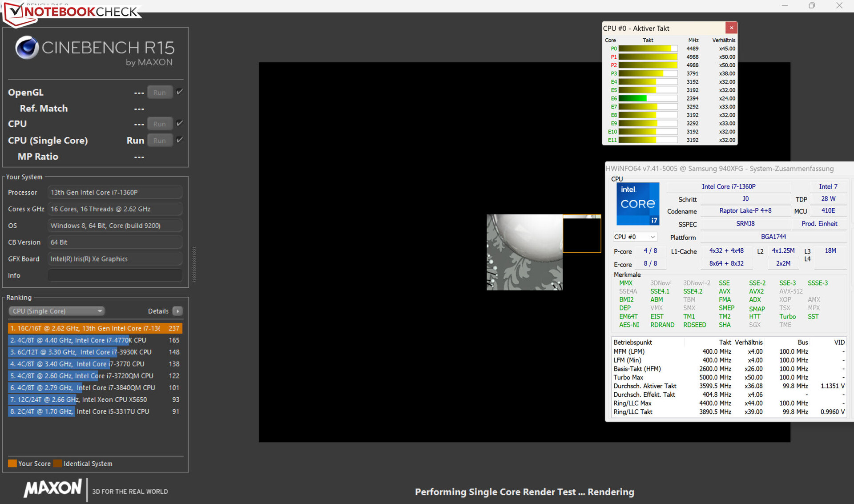
Task: Click the Raptor Lake-P 4+8 codename value
Action: pyautogui.click(x=745, y=211)
